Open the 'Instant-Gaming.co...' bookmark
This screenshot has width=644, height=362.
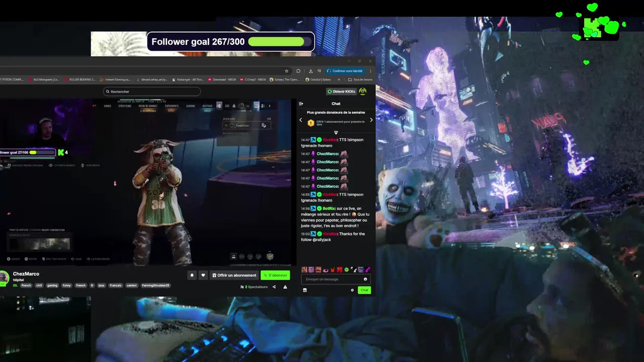point(115,79)
